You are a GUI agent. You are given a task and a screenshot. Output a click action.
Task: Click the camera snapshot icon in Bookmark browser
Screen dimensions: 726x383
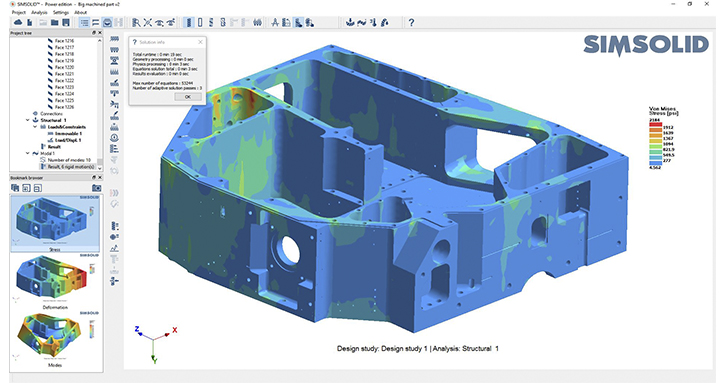click(x=96, y=188)
